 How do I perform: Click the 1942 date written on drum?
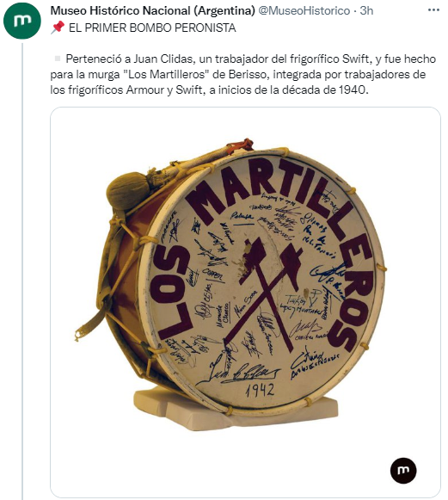point(260,389)
